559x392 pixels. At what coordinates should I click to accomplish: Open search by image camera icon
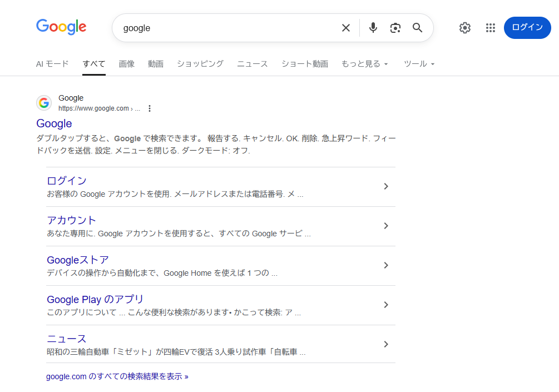pyautogui.click(x=395, y=28)
